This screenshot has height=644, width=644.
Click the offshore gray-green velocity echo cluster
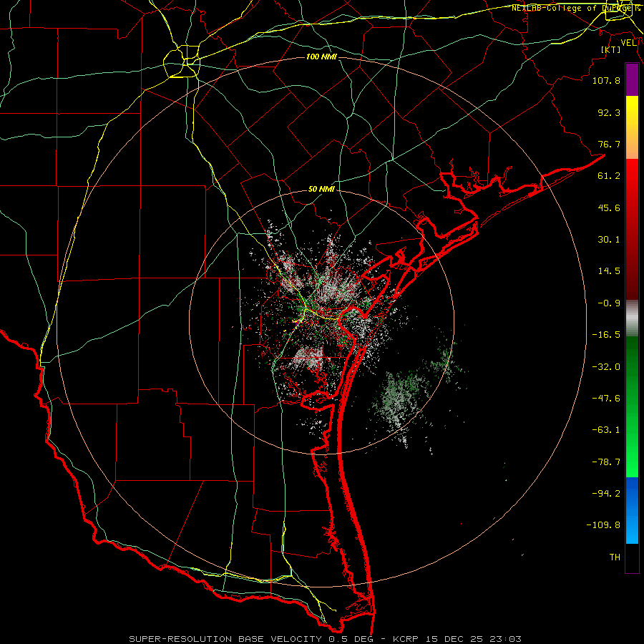(401, 401)
